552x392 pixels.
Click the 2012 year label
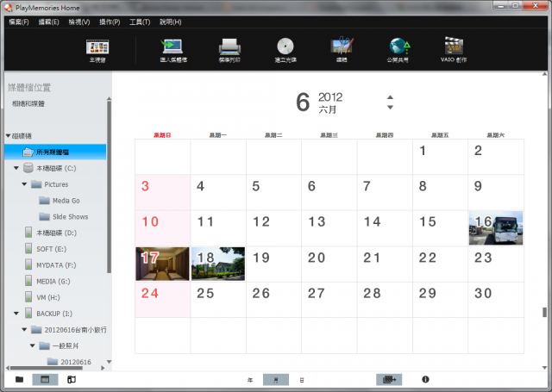[330, 97]
